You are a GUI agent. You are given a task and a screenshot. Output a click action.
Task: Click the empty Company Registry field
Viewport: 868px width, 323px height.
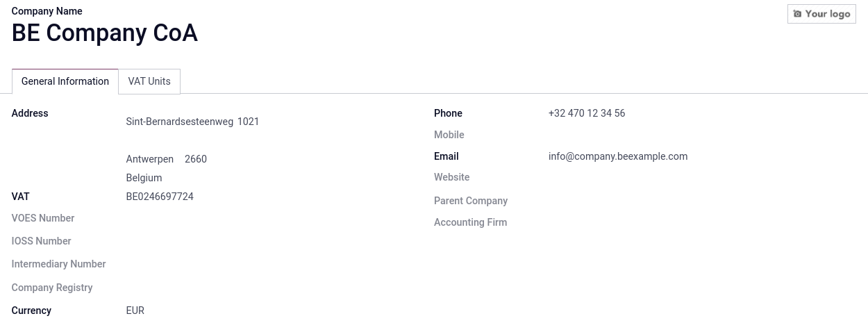click(208, 288)
